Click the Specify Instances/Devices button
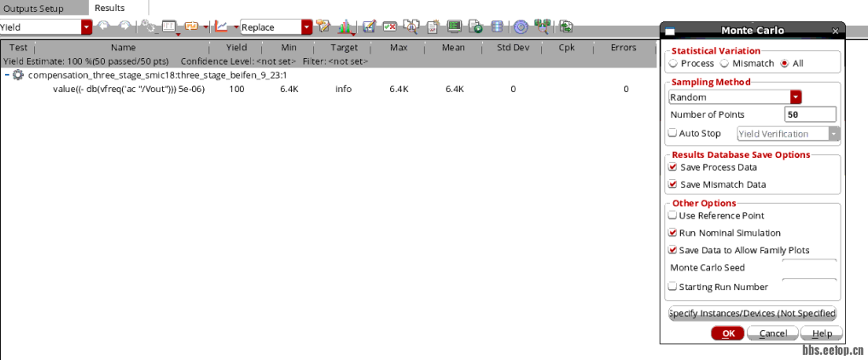 point(752,313)
